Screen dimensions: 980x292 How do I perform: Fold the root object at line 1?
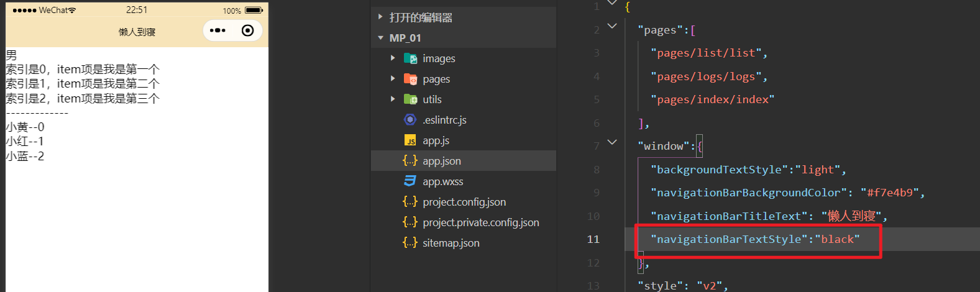pyautogui.click(x=612, y=3)
